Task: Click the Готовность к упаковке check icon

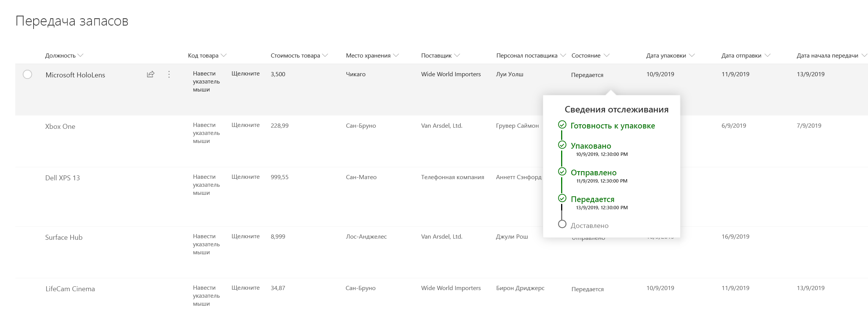Action: tap(562, 125)
